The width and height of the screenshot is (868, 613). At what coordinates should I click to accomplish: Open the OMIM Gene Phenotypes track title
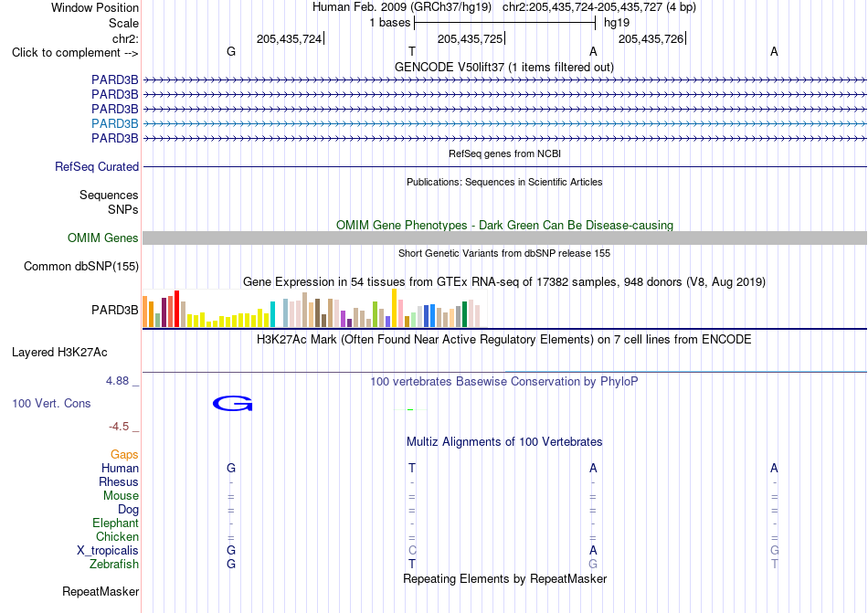504,225
